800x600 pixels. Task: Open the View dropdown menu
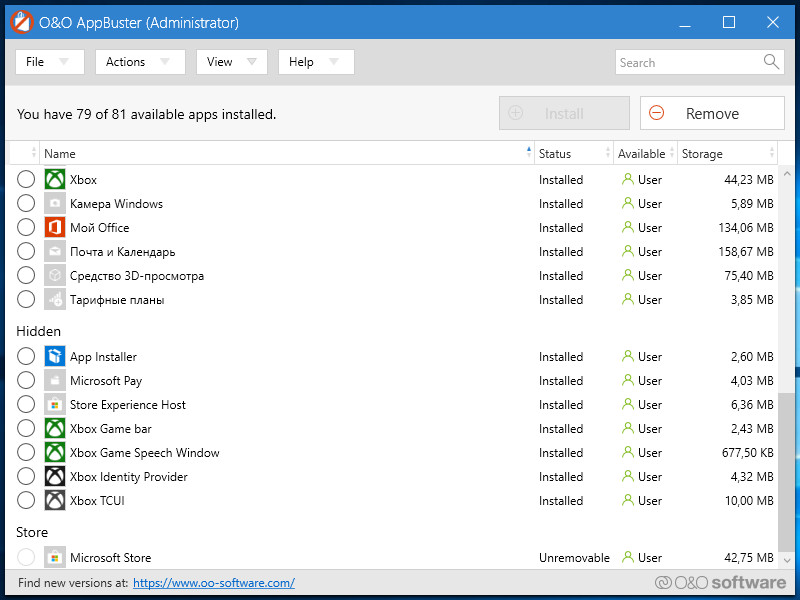[x=232, y=62]
